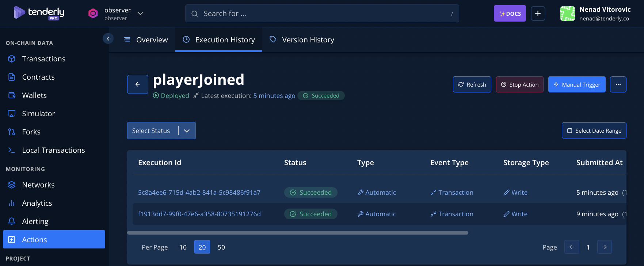The image size is (644, 266).
Task: Open Nenad Vitorovic profile avatar
Action: pyautogui.click(x=567, y=14)
